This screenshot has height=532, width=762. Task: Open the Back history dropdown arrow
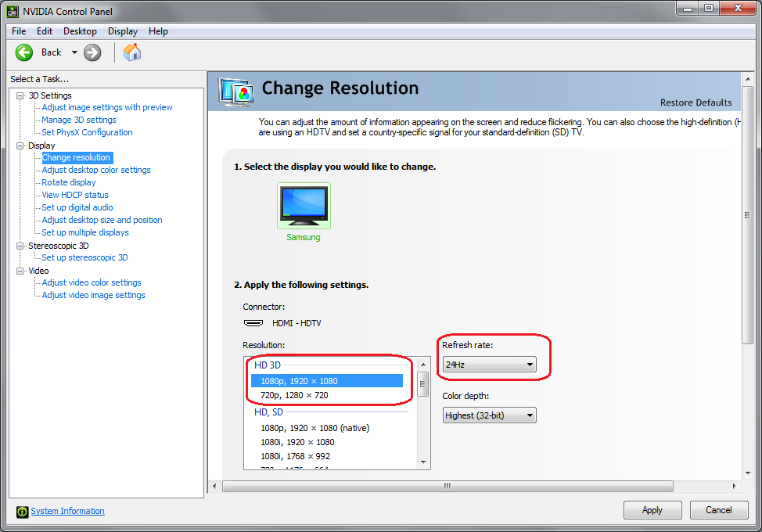(74, 52)
